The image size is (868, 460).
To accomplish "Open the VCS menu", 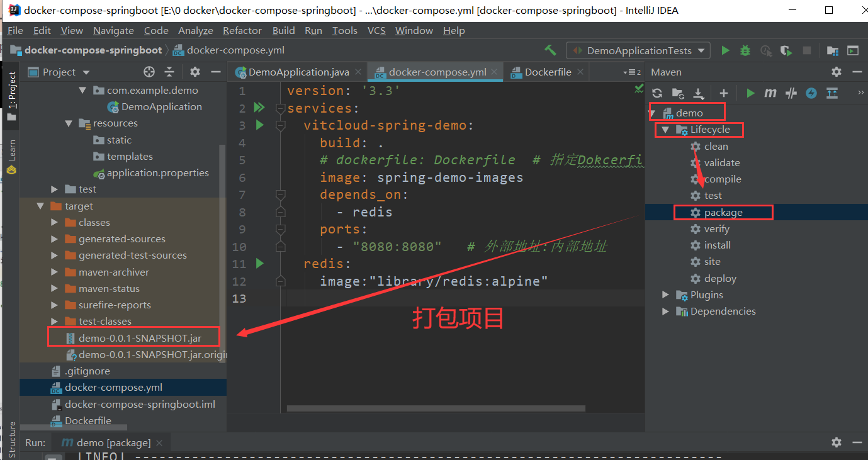I will (376, 30).
